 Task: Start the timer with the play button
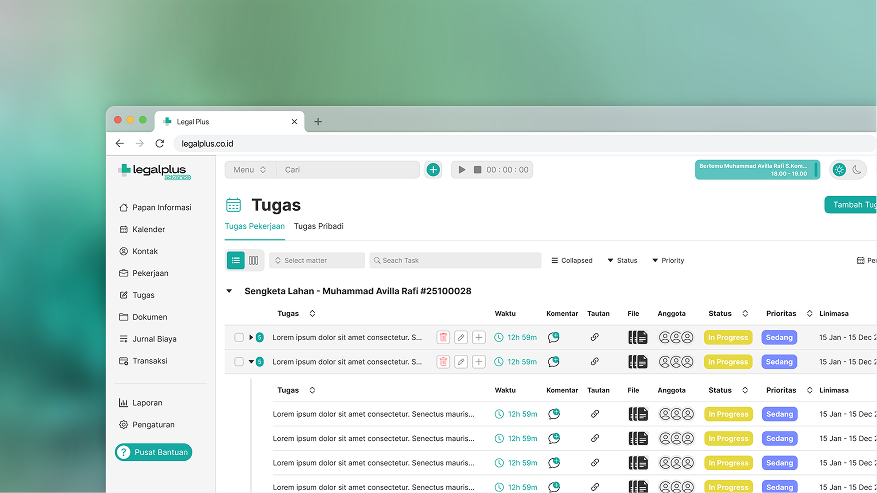pyautogui.click(x=461, y=170)
